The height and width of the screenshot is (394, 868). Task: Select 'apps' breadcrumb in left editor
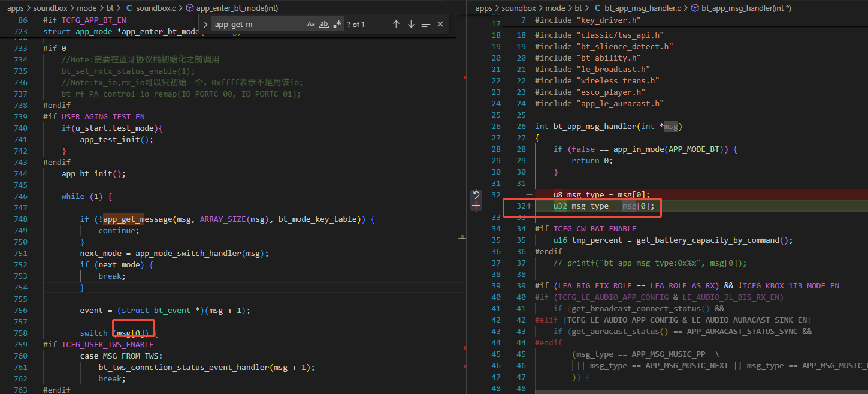[x=15, y=8]
